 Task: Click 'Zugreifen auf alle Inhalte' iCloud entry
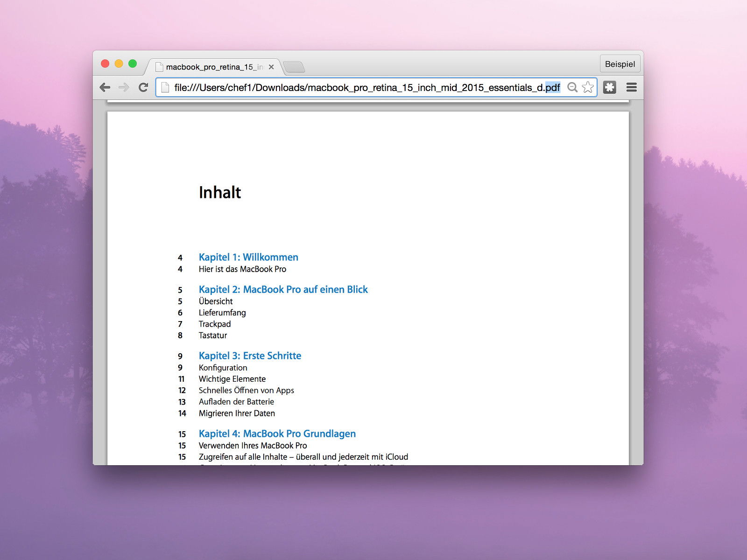(303, 457)
